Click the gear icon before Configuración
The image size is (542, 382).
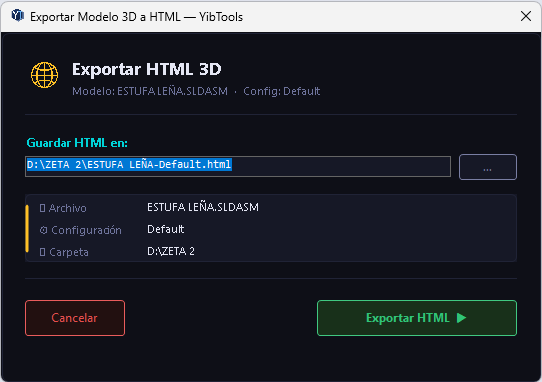coord(44,230)
